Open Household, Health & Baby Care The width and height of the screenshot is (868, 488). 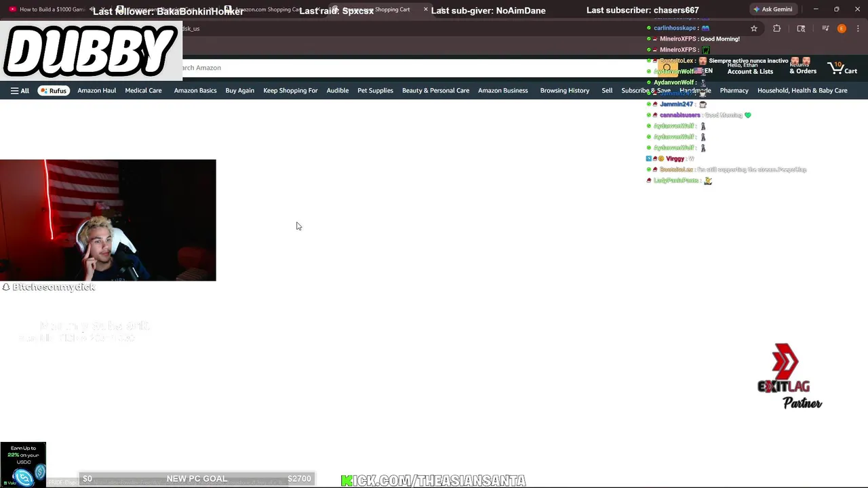click(802, 90)
